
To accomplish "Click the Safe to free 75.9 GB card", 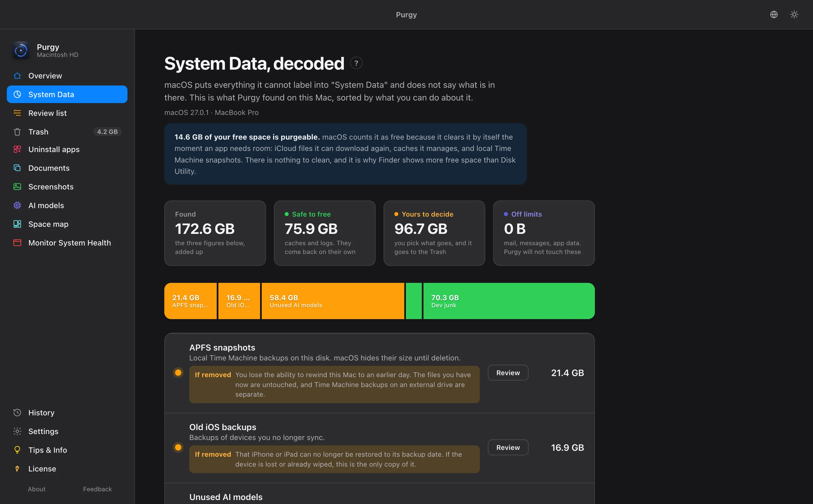I will click(x=324, y=233).
